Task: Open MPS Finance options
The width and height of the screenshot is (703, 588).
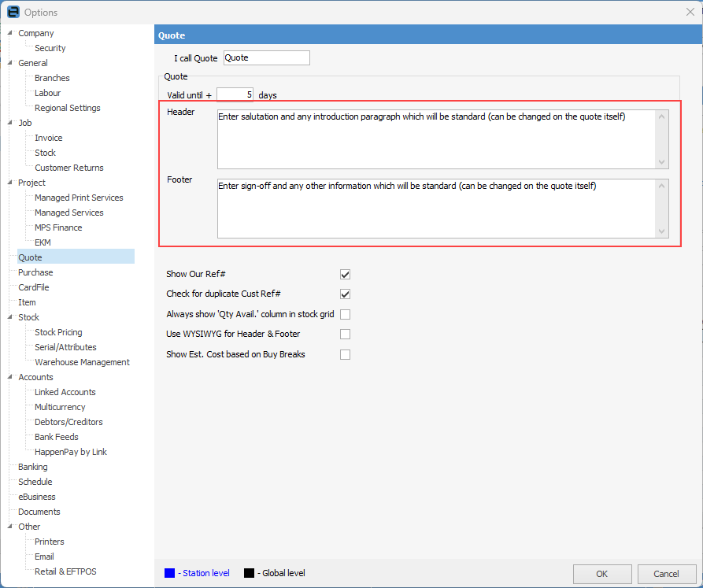Action: 58,227
